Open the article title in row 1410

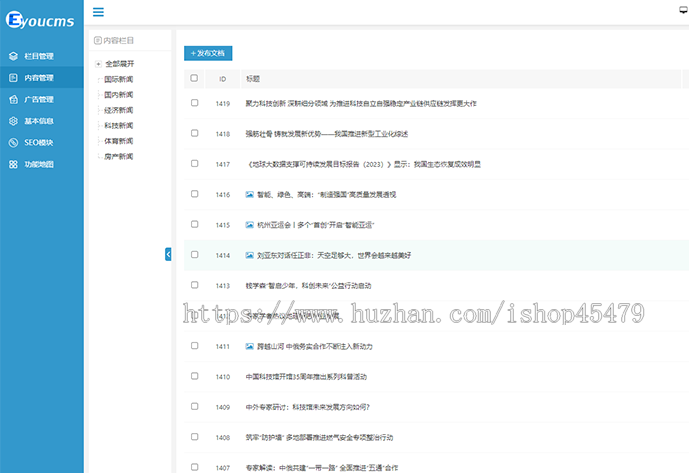pyautogui.click(x=306, y=377)
